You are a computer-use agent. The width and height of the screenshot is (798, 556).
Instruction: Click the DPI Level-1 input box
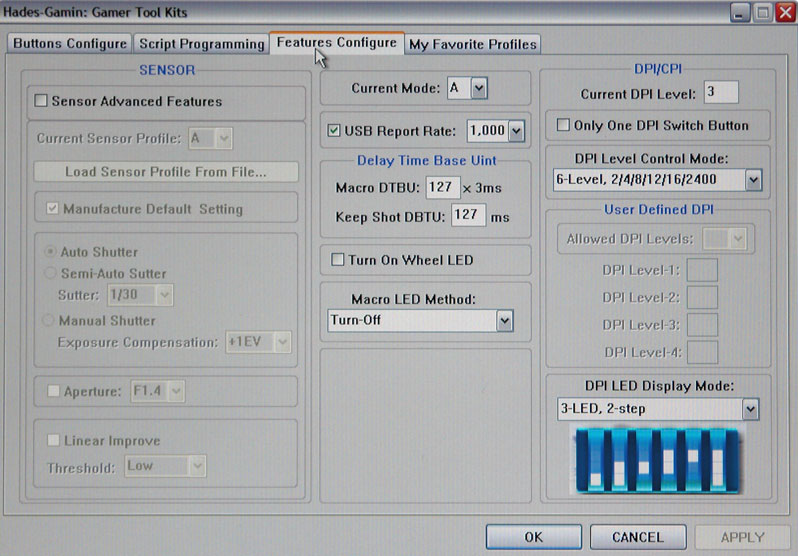(x=702, y=270)
